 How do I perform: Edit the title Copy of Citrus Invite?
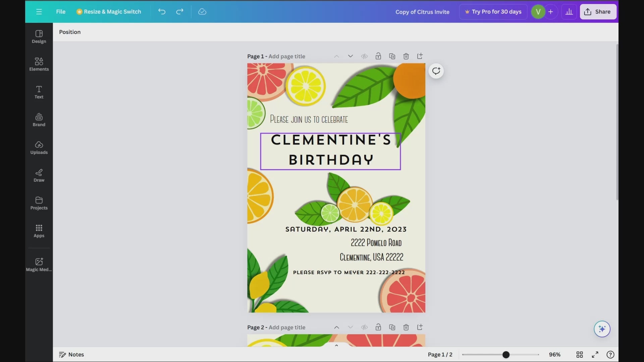[x=422, y=12]
